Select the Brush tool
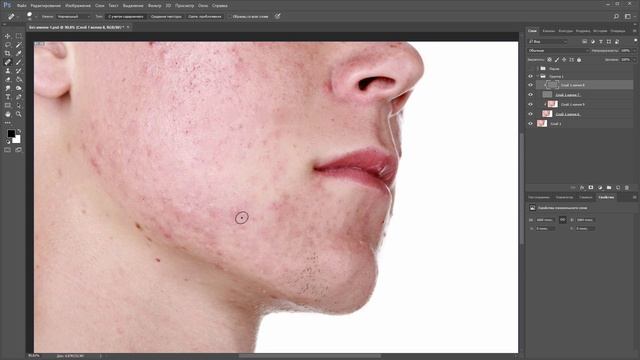 point(18,62)
